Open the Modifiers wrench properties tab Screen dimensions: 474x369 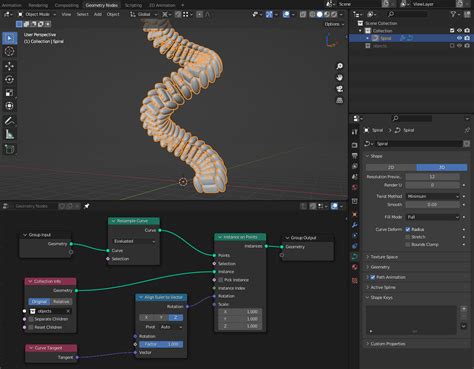(x=355, y=225)
